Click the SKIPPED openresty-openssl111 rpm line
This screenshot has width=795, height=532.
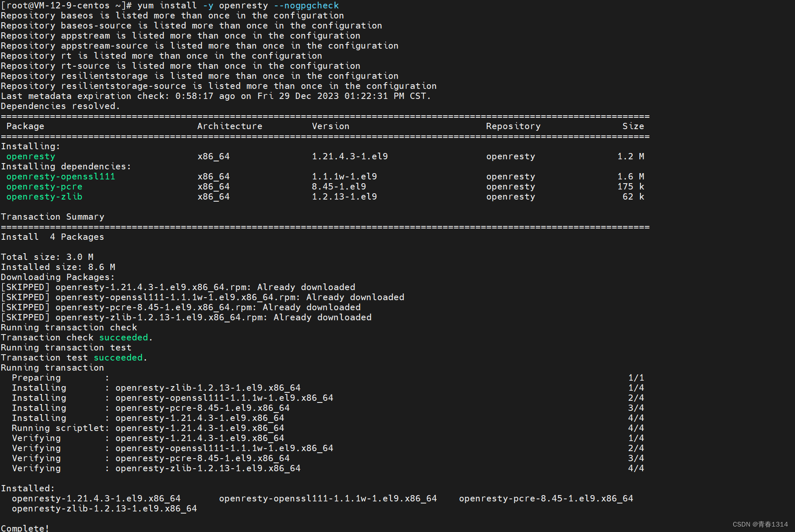pyautogui.click(x=203, y=297)
